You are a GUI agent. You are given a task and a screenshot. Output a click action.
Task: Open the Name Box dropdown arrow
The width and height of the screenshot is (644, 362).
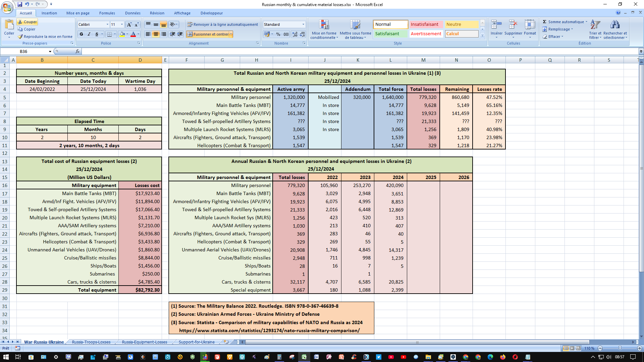tap(50, 51)
